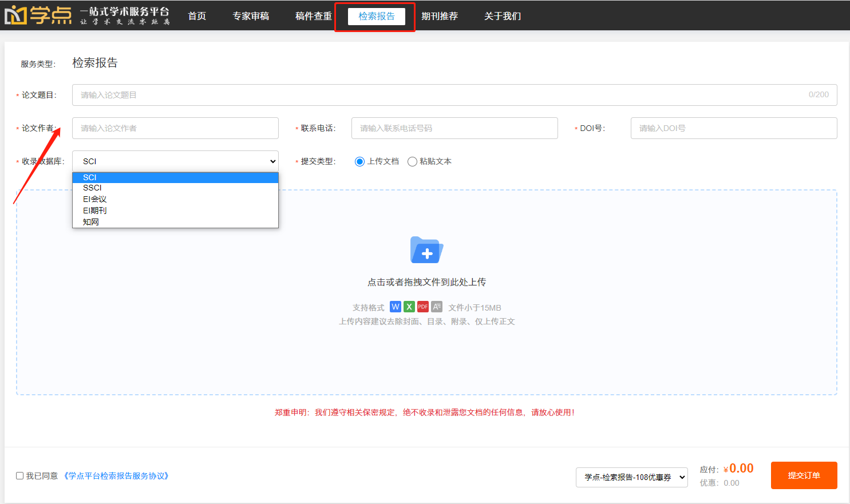Focus the 论文题目 input field

point(454,95)
